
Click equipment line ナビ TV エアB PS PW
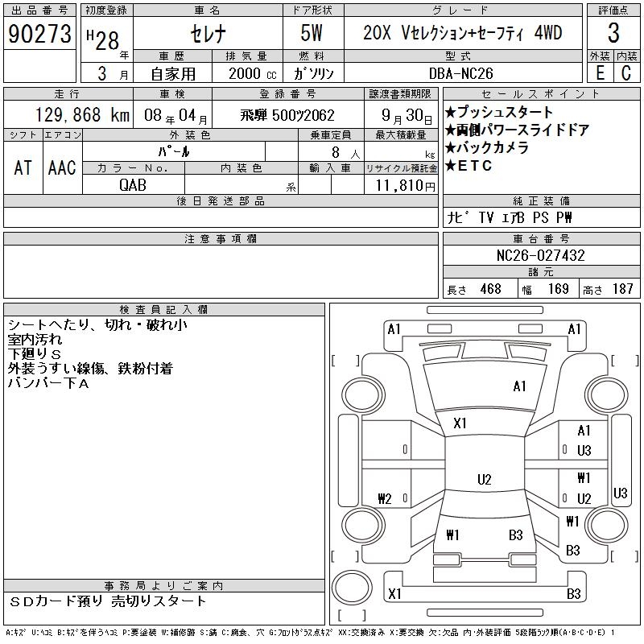[510, 217]
